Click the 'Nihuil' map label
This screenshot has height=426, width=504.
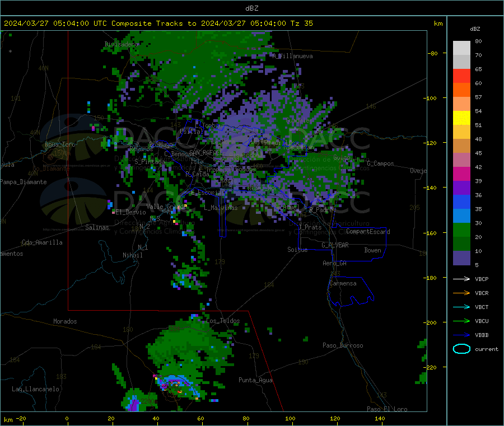(132, 255)
